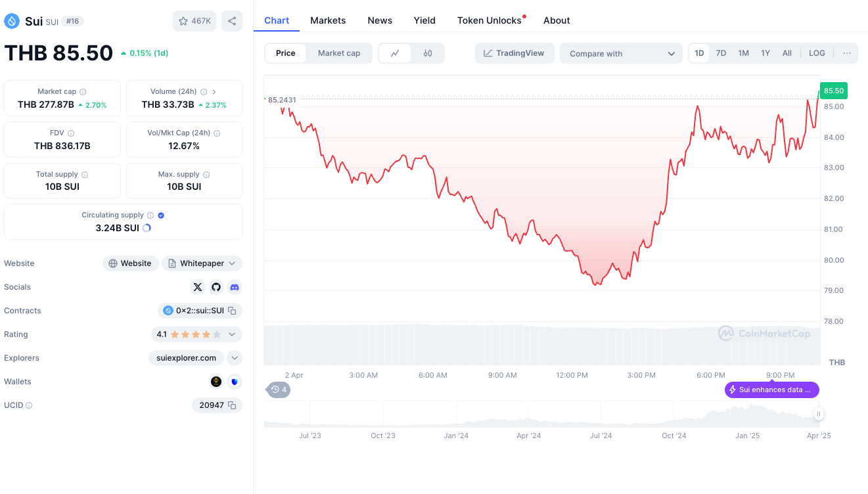
Task: Open FDV info icon
Action: (x=71, y=133)
